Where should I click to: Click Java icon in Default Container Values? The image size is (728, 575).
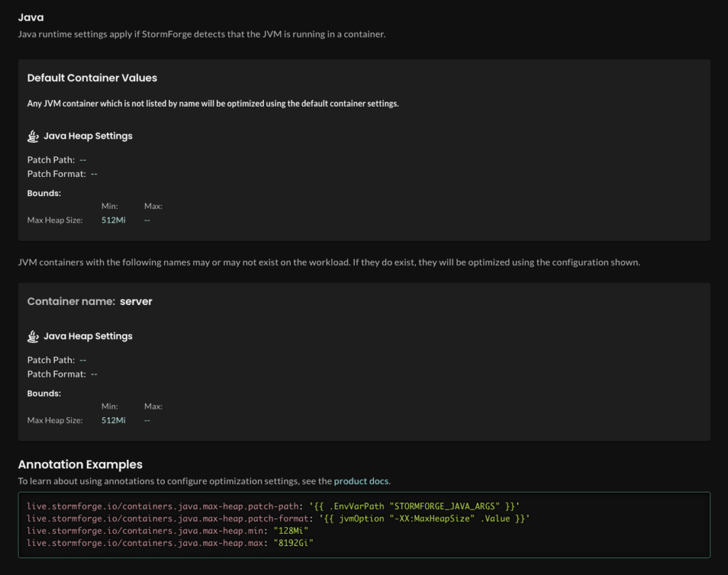(x=33, y=136)
